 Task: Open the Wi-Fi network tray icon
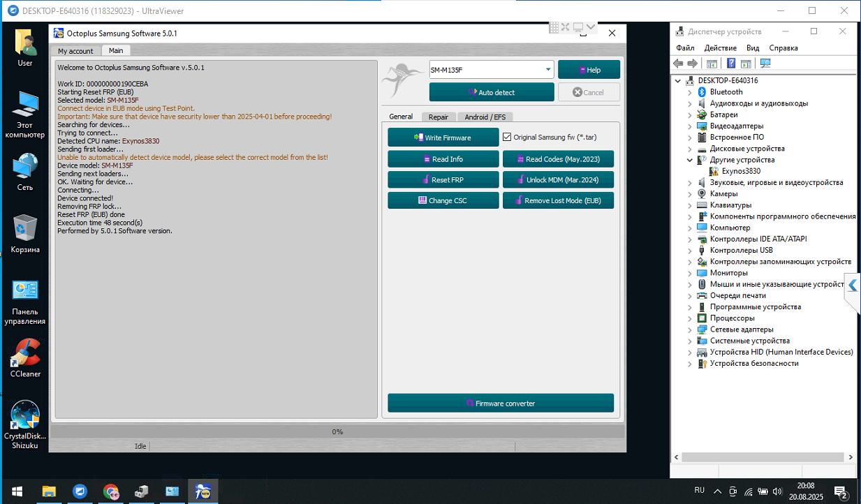[748, 491]
